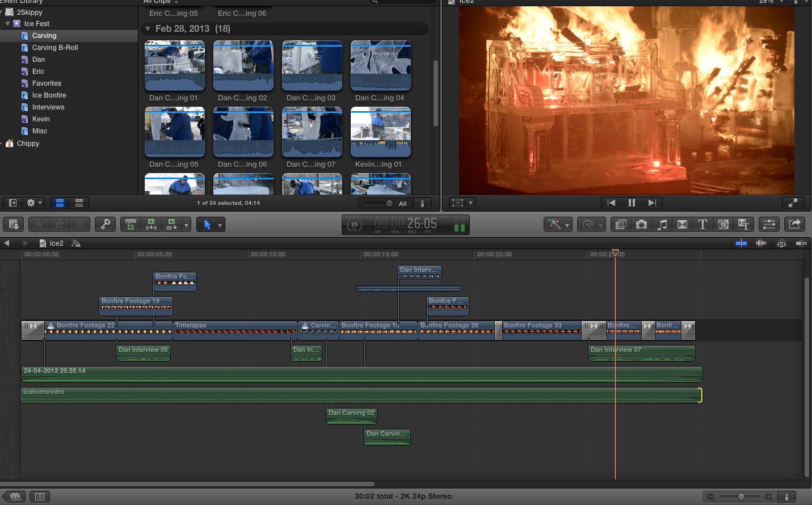The width and height of the screenshot is (812, 505).
Task: Zoom out timeline with minus magnifier
Action: (x=711, y=496)
